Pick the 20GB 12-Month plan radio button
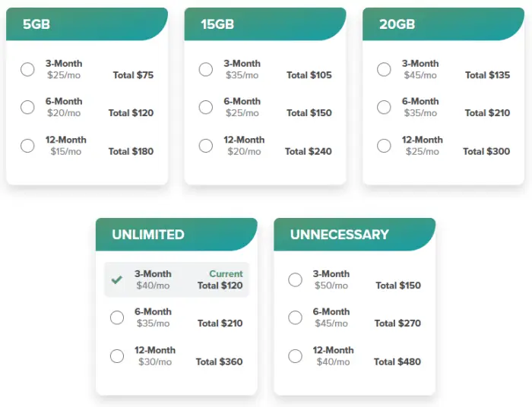This screenshot has height=407, width=532. click(x=384, y=145)
